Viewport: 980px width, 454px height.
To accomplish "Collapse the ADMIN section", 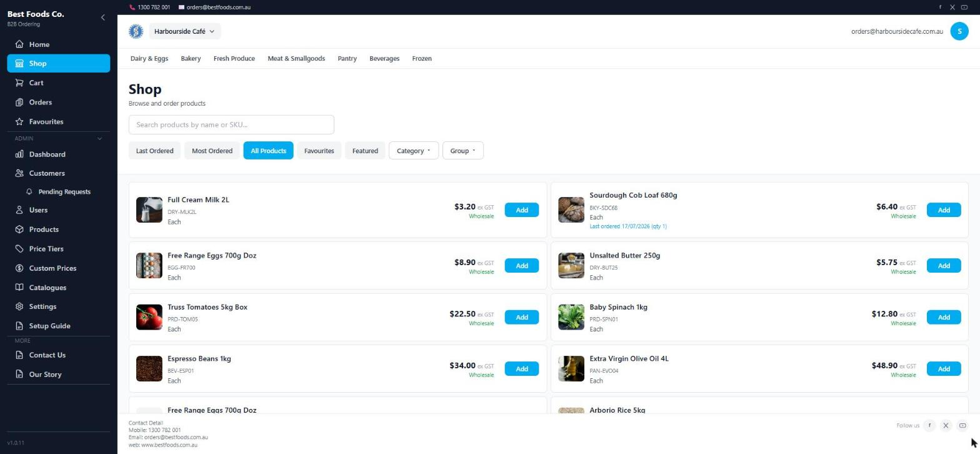I will 99,139.
